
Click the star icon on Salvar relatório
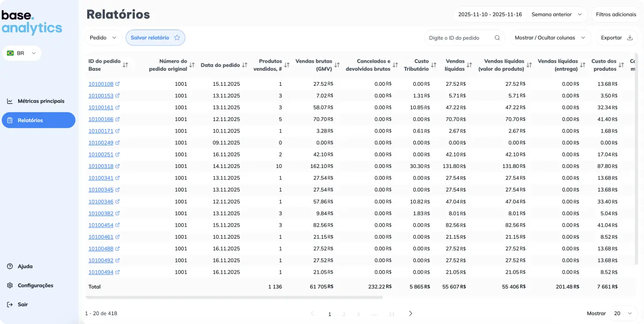[177, 38]
